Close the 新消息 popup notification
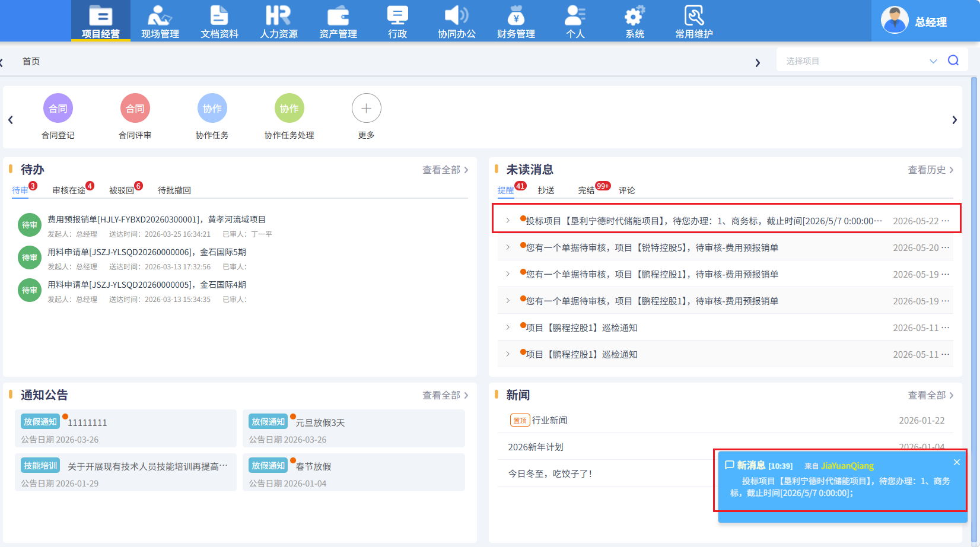Screen dimensions: 980x547 click(956, 462)
